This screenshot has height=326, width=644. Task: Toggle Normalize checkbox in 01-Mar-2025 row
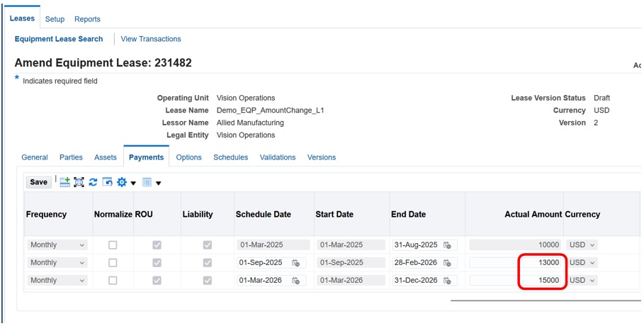[113, 245]
